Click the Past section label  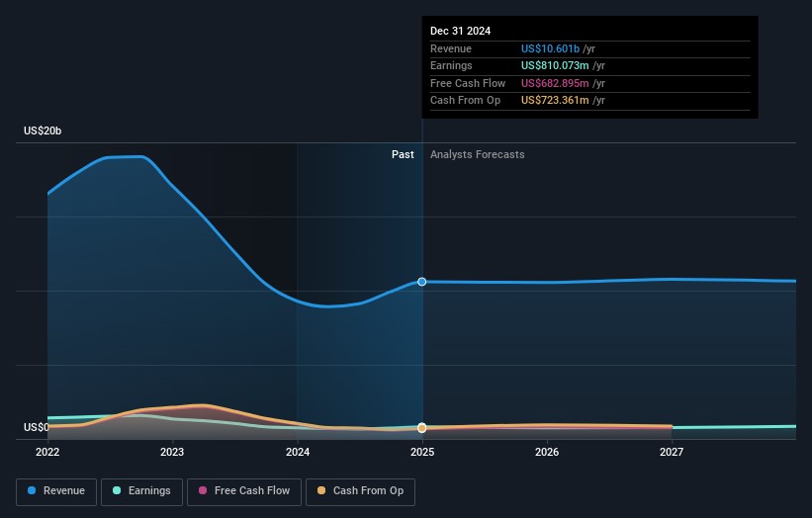pos(403,154)
